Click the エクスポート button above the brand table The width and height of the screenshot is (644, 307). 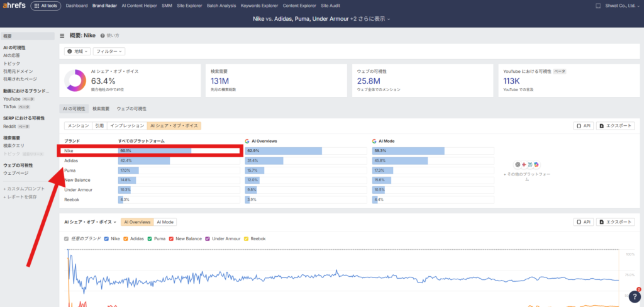pos(615,126)
